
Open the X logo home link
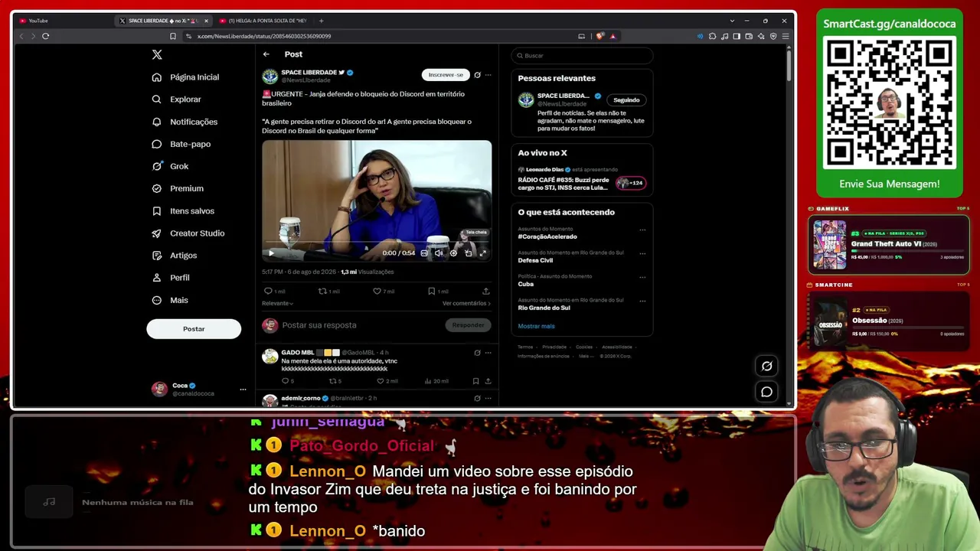[x=157, y=54]
